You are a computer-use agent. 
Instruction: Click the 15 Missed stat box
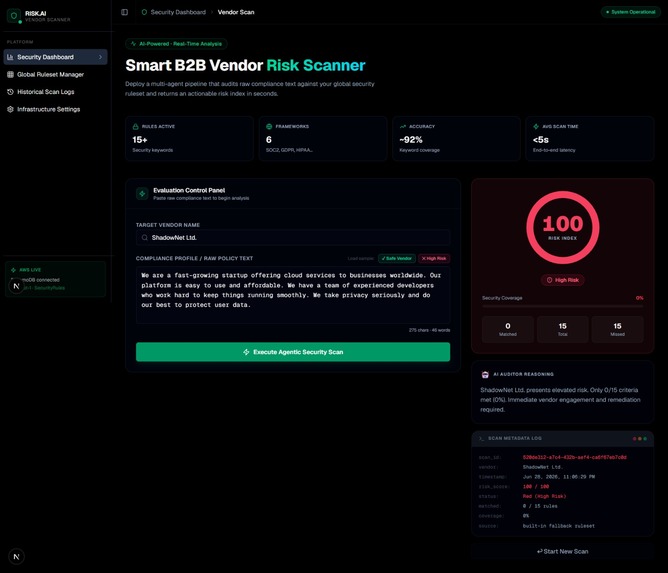coord(617,329)
